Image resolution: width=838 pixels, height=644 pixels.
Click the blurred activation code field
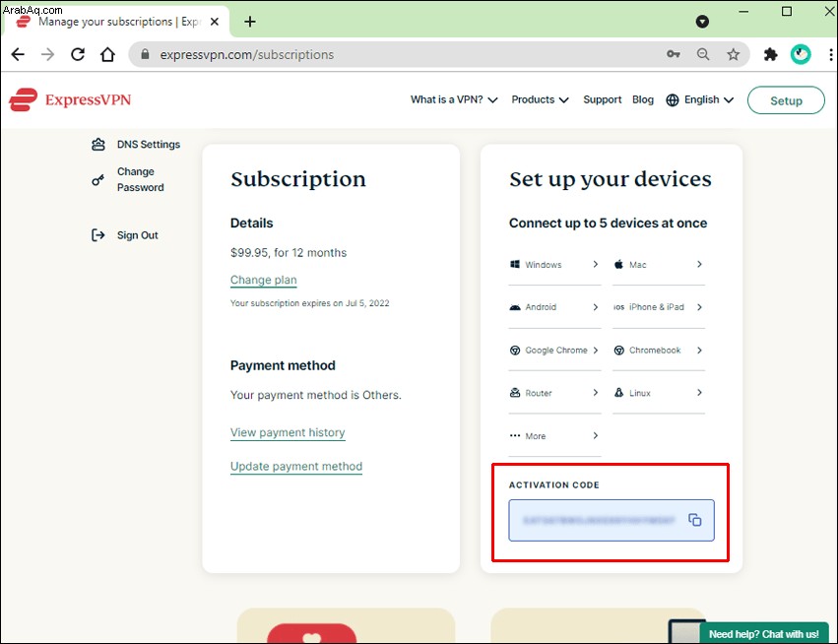611,520
